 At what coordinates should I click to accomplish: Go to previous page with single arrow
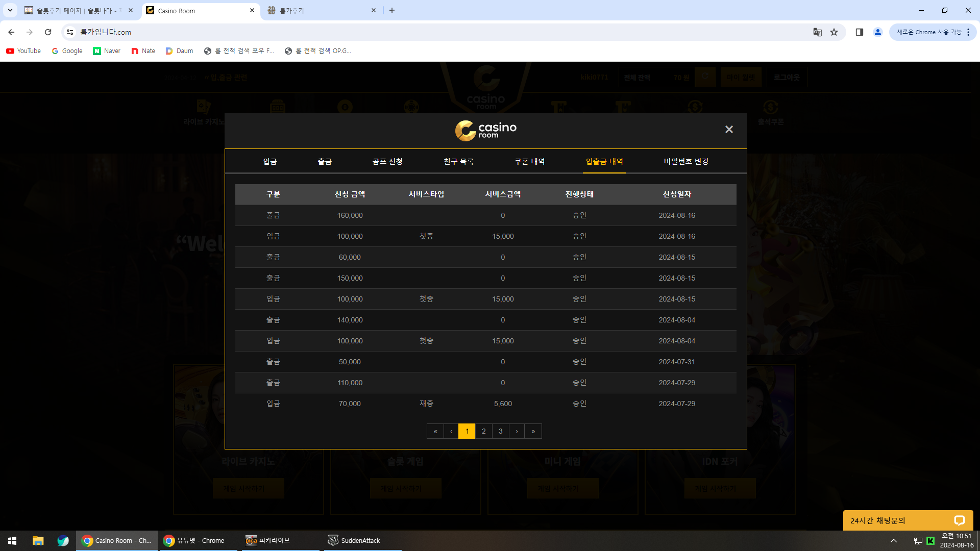click(451, 431)
